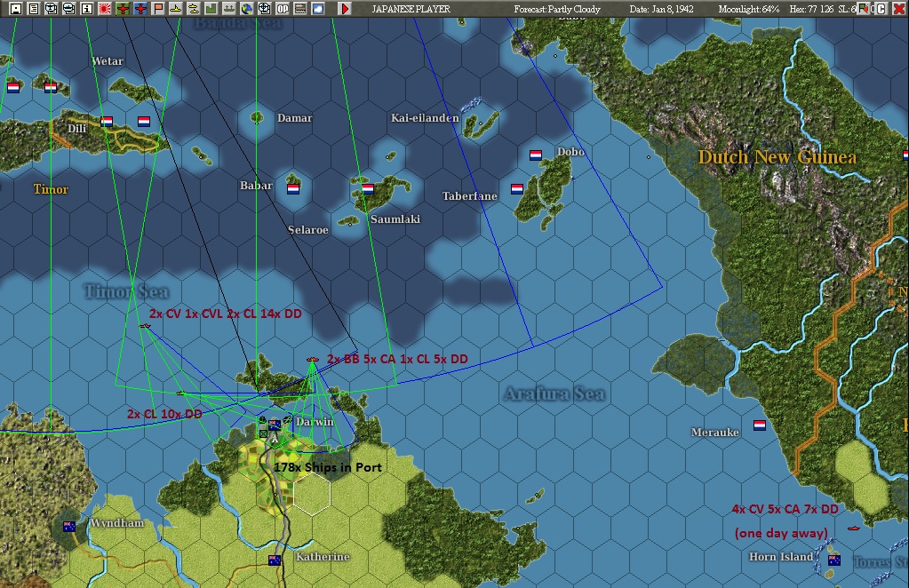Open the green factory industry icon

(x=211, y=9)
